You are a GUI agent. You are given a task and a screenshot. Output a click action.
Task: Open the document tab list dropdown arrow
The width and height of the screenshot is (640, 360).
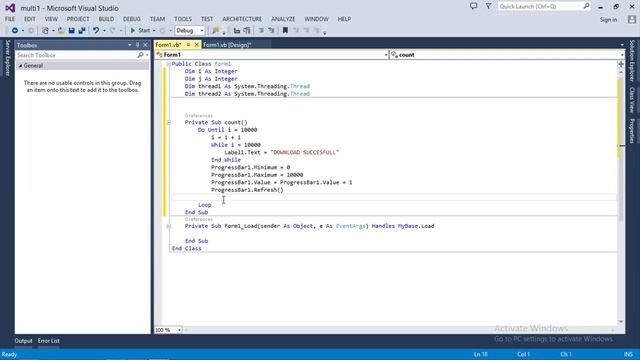click(x=622, y=45)
